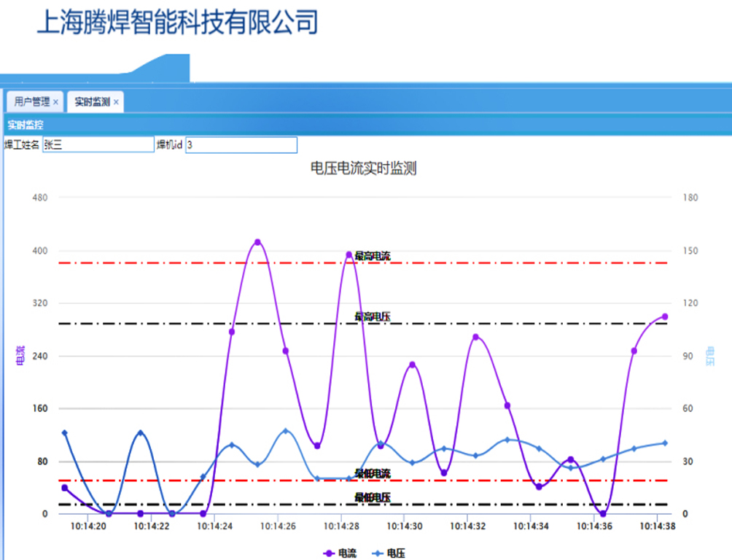Select the last purple data point at right
The height and width of the screenshot is (560, 732).
664,316
